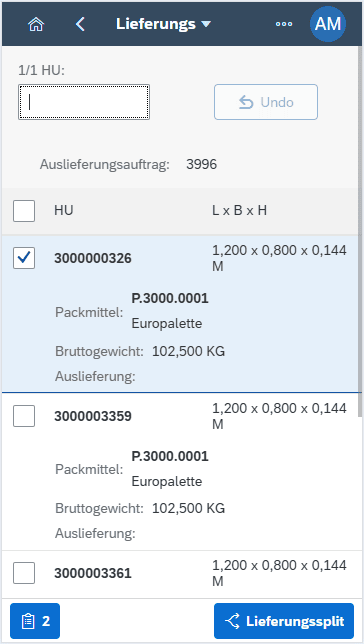Open the Lieferungs title menu
Image resolution: width=364 pixels, height=644 pixels.
pyautogui.click(x=163, y=24)
